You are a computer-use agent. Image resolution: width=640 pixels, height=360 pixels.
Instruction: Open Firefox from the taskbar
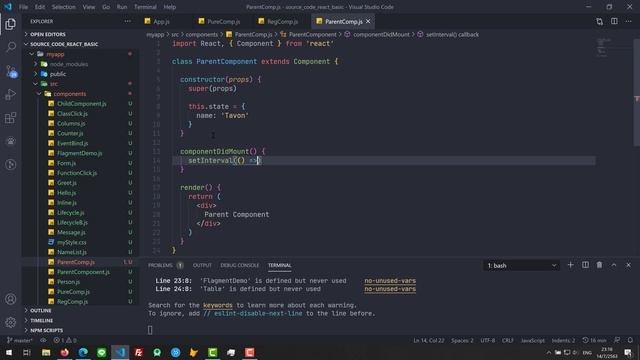(64, 353)
